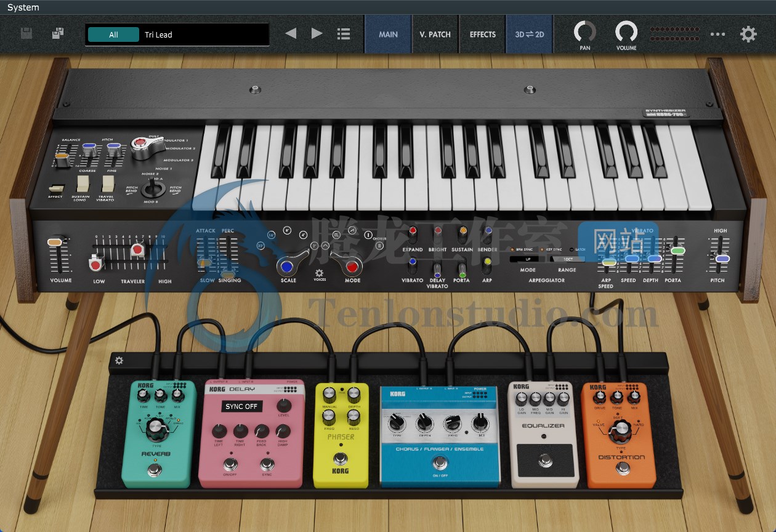Viewport: 776px width, 532px height.
Task: Select the sawtooth wave mode icon
Action: (x=352, y=230)
